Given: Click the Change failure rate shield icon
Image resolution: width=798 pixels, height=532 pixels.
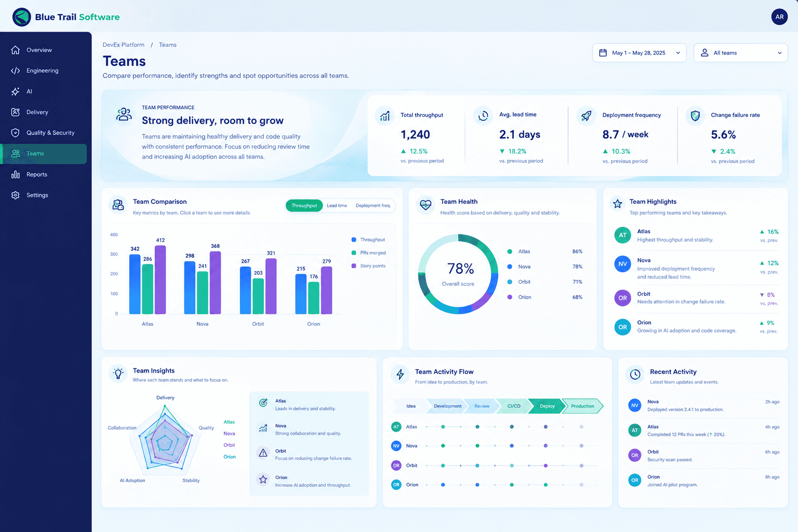Looking at the screenshot, I should (695, 116).
